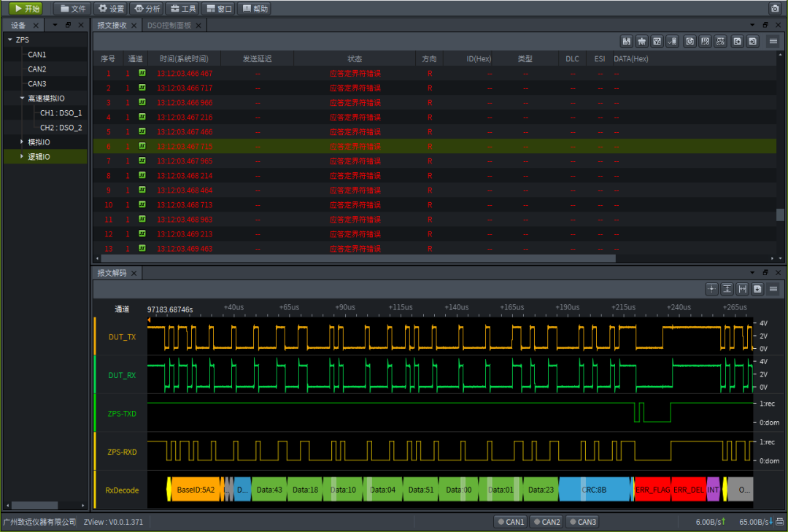Click the download save icon in decode toolbar
This screenshot has height=532, width=788.
pos(757,289)
